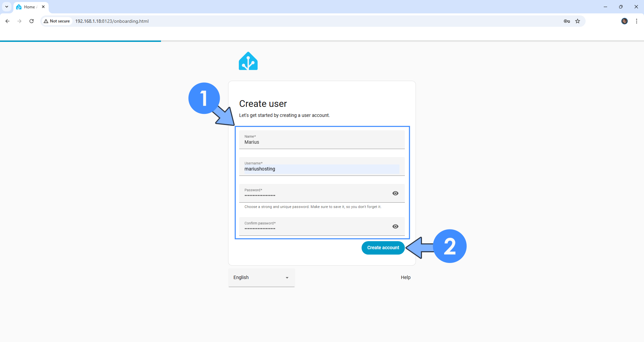Open the Chrome profile avatar

[624, 21]
